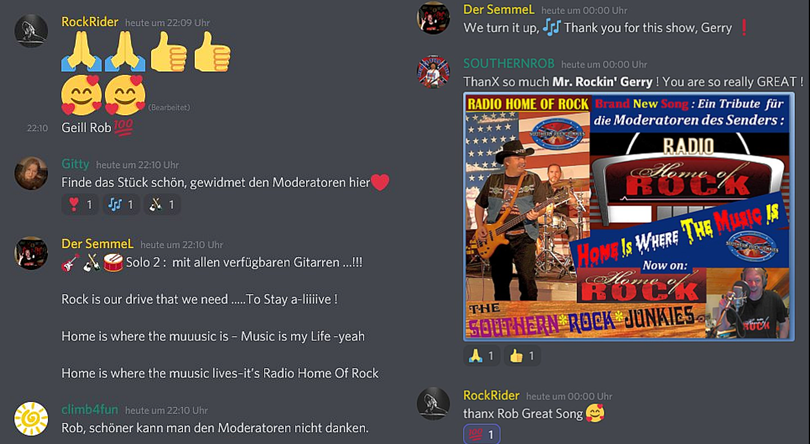Click the SOUTHERNROB username
This screenshot has width=810, height=444.
[x=509, y=64]
